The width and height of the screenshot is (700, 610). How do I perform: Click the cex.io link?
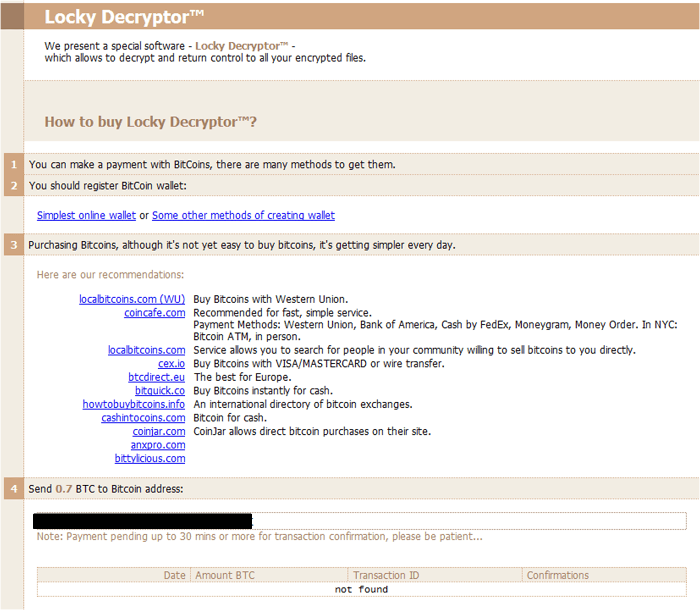(x=171, y=364)
